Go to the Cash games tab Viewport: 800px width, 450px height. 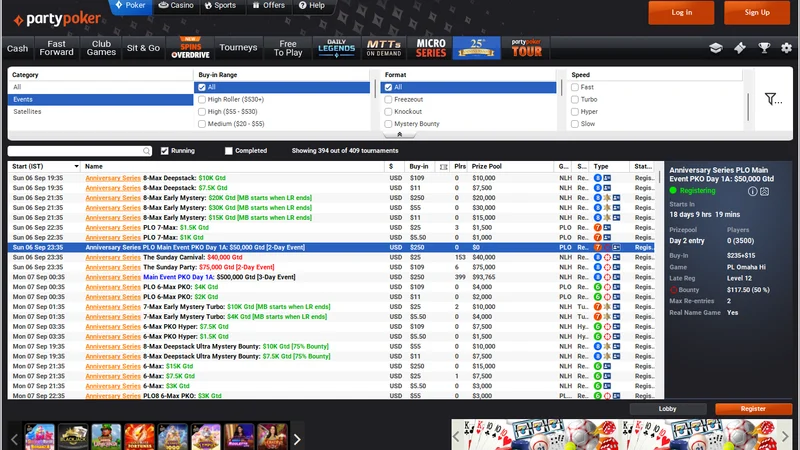(x=17, y=48)
